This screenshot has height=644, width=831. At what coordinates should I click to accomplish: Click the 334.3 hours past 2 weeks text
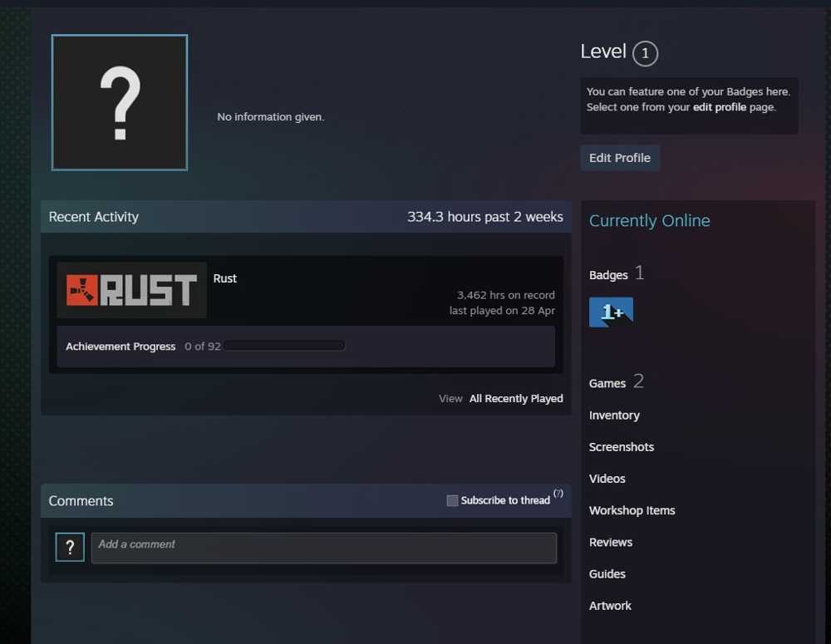click(485, 217)
